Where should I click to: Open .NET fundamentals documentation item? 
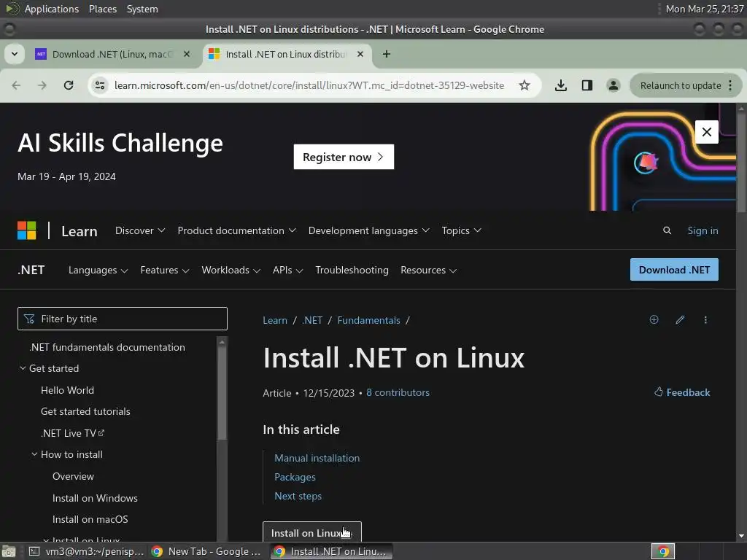107,347
